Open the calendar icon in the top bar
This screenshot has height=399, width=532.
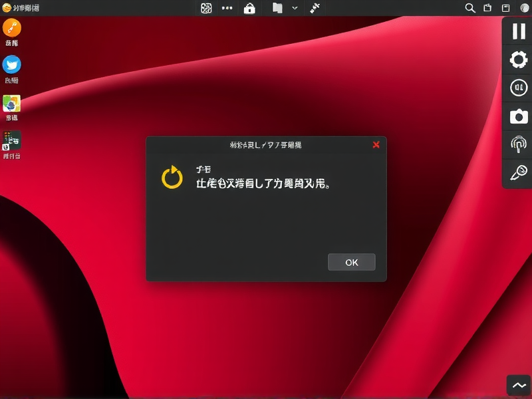coord(488,8)
